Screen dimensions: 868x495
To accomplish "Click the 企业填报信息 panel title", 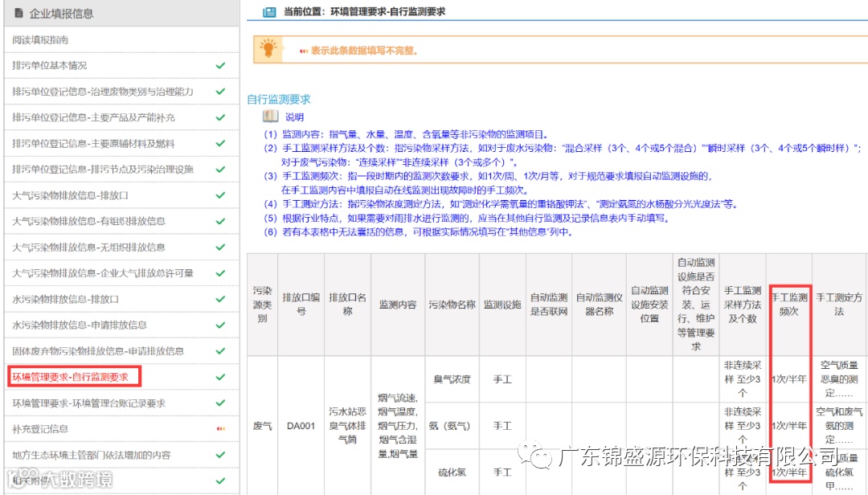I will point(61,14).
